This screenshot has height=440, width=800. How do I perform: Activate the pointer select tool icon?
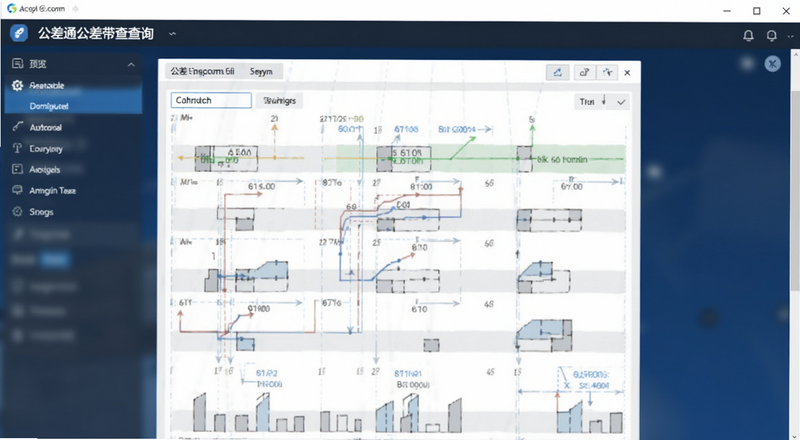pyautogui.click(x=607, y=72)
